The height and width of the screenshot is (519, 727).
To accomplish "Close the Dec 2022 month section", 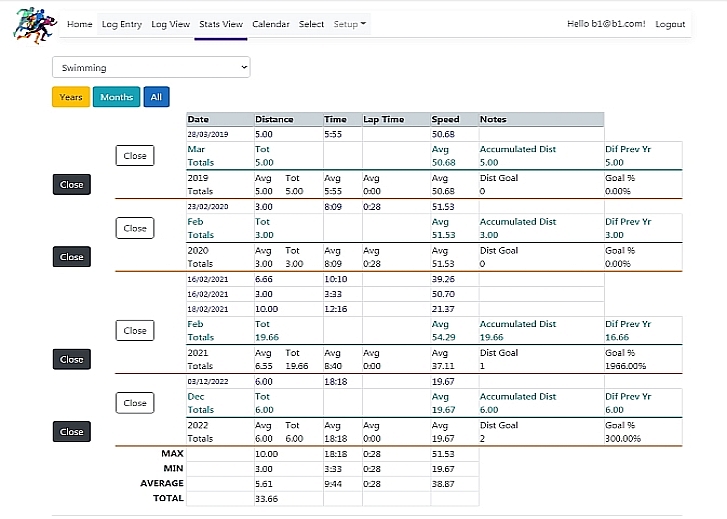I will (x=135, y=403).
